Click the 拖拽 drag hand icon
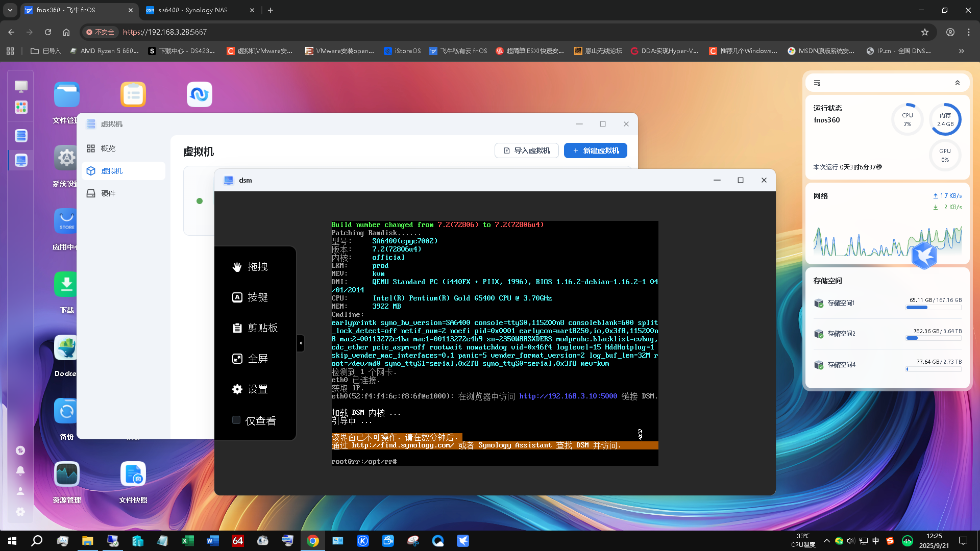Viewport: 980px width, 551px height. (237, 267)
